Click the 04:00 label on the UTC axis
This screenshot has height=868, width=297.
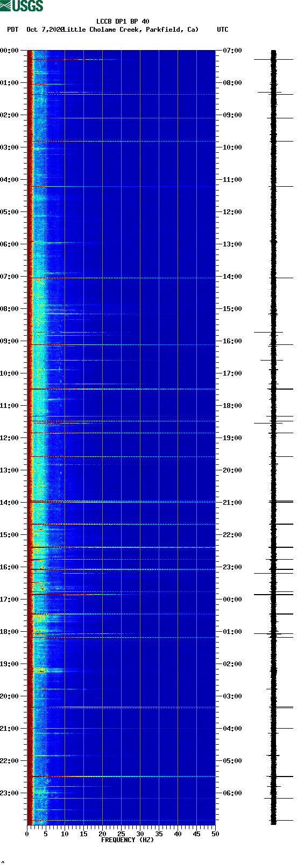click(232, 729)
